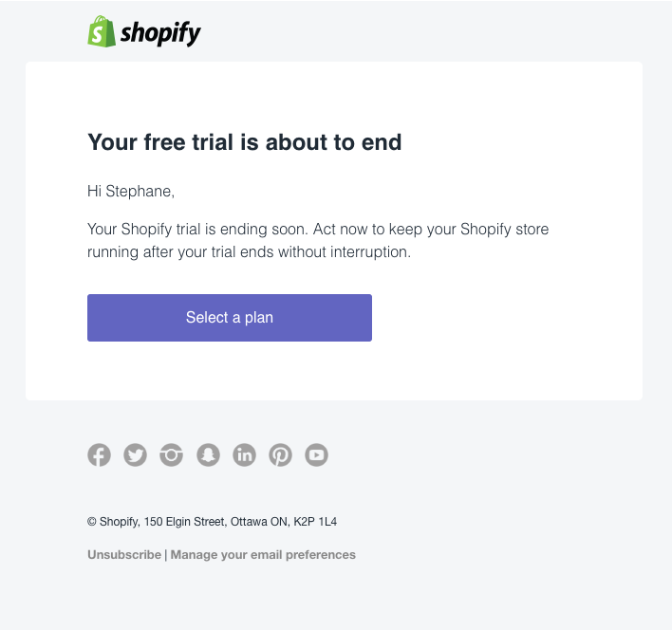Visit Shopify's Instagram via camera icon
672x630 pixels.
[172, 455]
